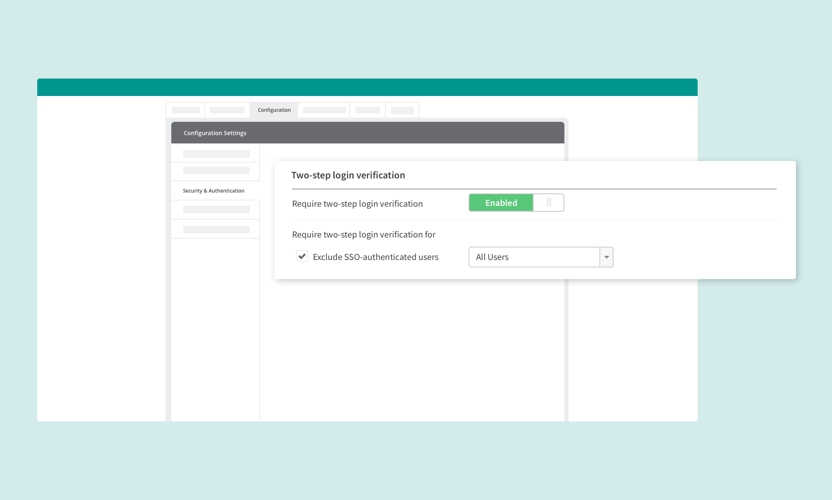Switch to the leftmost placeholder tab
832x500 pixels.
click(x=186, y=110)
